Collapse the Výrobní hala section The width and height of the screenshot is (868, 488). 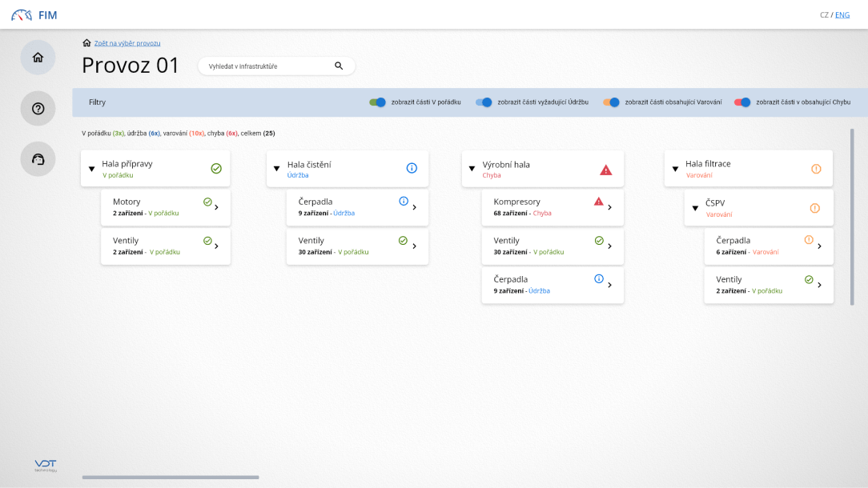[x=472, y=169]
